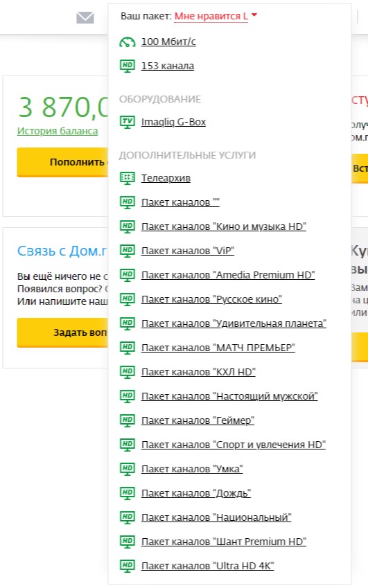Click HD icon beside "МАТЧ ПРЕМЬЕР"

coord(127,348)
